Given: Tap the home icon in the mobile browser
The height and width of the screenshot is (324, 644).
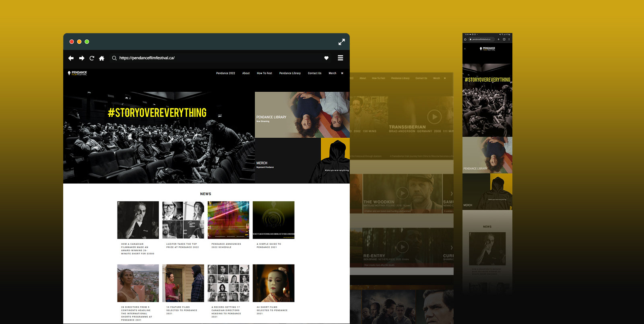Looking at the screenshot, I should click(x=465, y=39).
